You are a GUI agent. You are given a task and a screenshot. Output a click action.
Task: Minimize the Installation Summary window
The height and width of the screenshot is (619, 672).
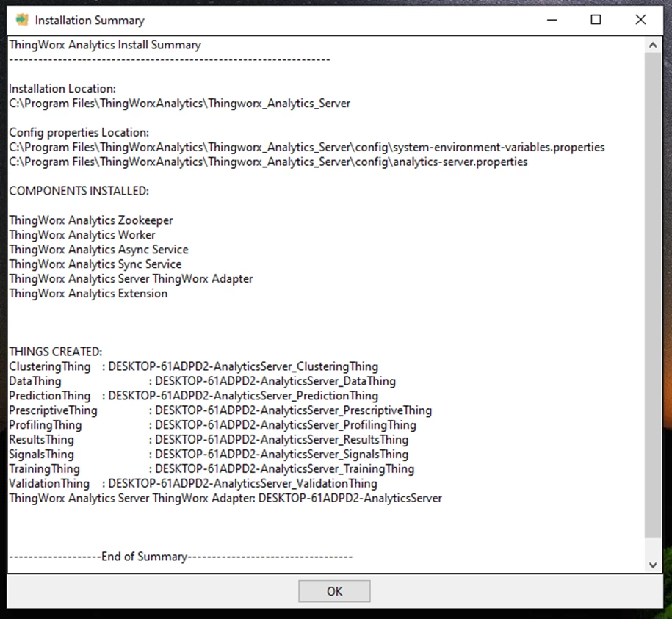tap(552, 20)
